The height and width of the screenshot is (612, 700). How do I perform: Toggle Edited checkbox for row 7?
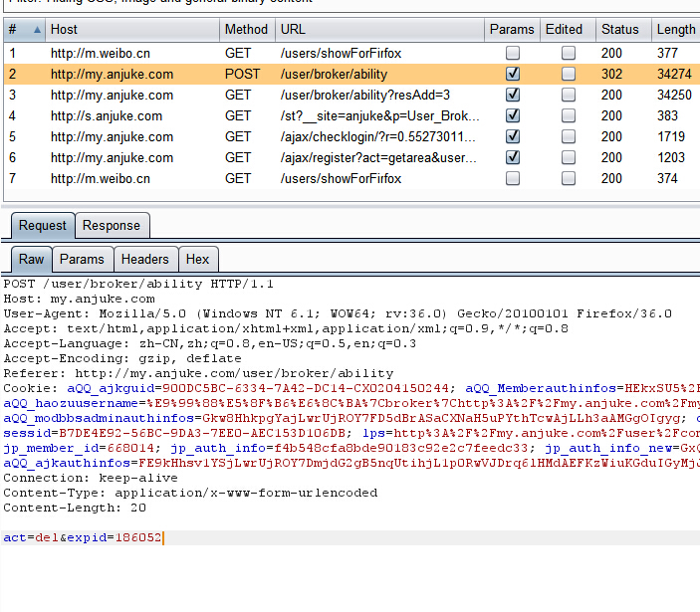(569, 178)
